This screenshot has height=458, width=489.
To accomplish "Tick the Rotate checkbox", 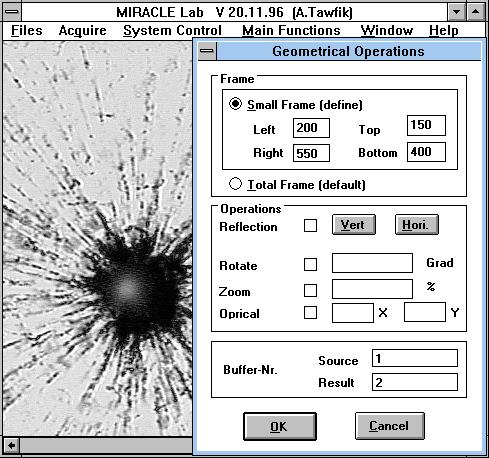I will tap(310, 264).
